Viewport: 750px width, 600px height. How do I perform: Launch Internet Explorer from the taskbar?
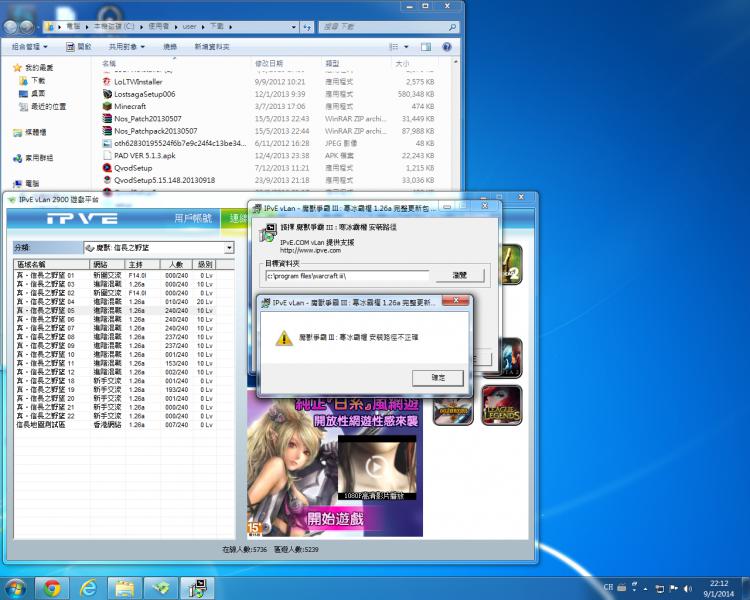[x=88, y=587]
